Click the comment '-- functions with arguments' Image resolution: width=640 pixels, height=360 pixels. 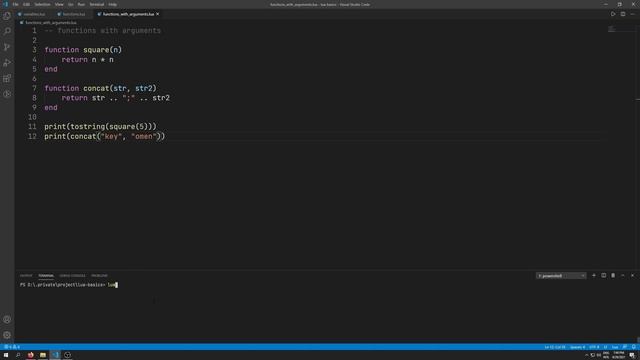(x=102, y=31)
